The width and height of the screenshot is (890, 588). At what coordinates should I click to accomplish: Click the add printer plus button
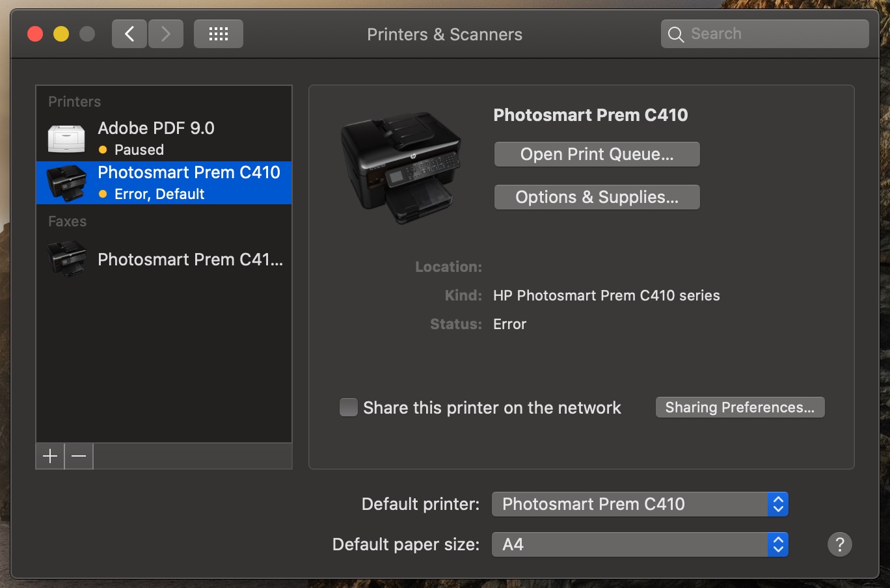tap(50, 457)
